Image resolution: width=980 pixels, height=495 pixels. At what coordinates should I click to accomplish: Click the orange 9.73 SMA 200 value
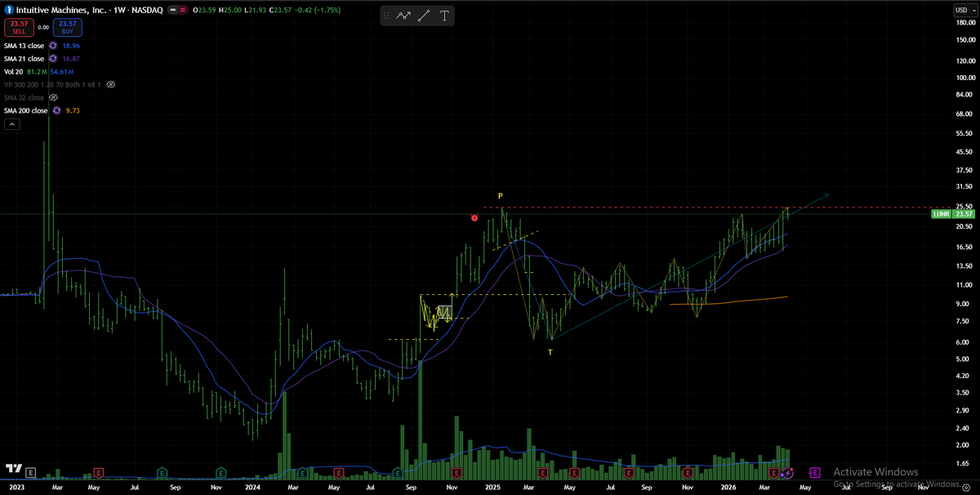(73, 110)
